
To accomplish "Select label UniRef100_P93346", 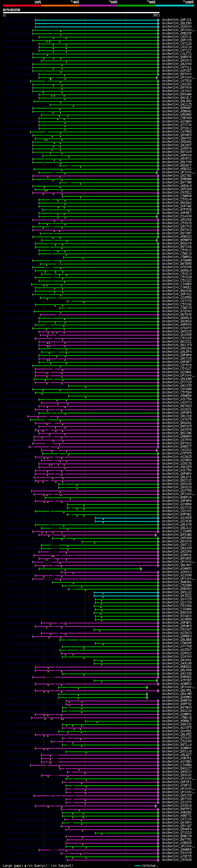I will coord(177,606).
